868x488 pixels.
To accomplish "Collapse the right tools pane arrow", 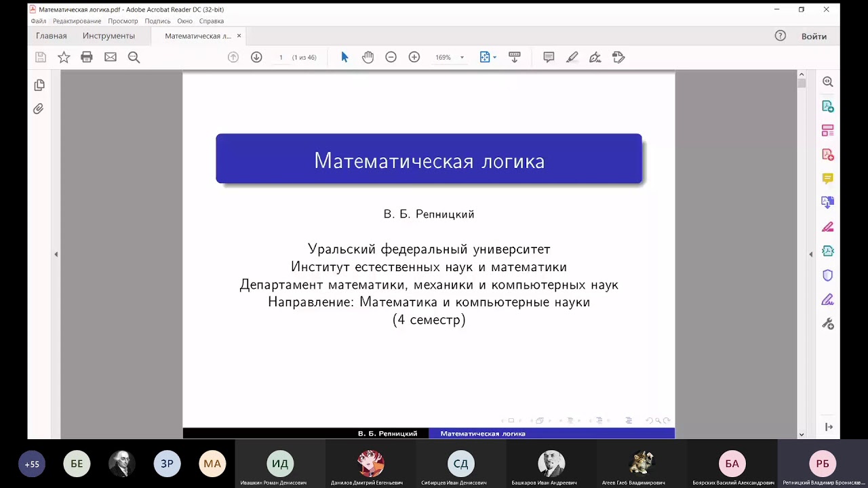I will click(x=811, y=254).
